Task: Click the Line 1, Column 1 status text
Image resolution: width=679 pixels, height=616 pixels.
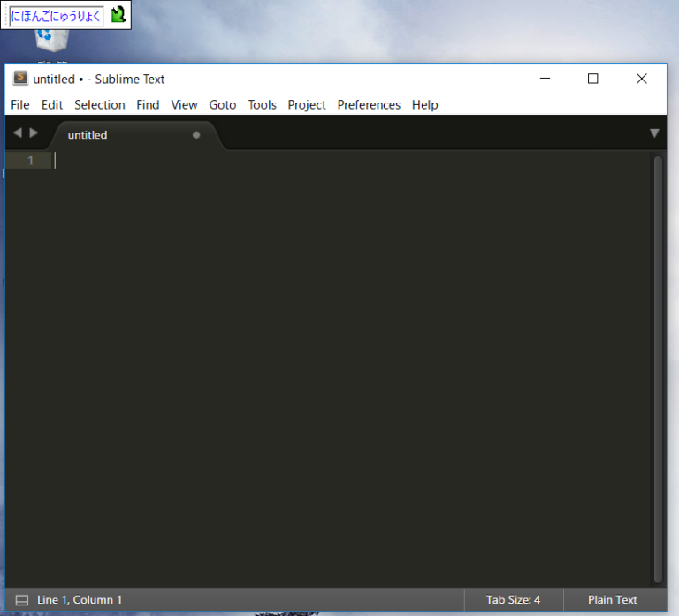Action: 80,599
